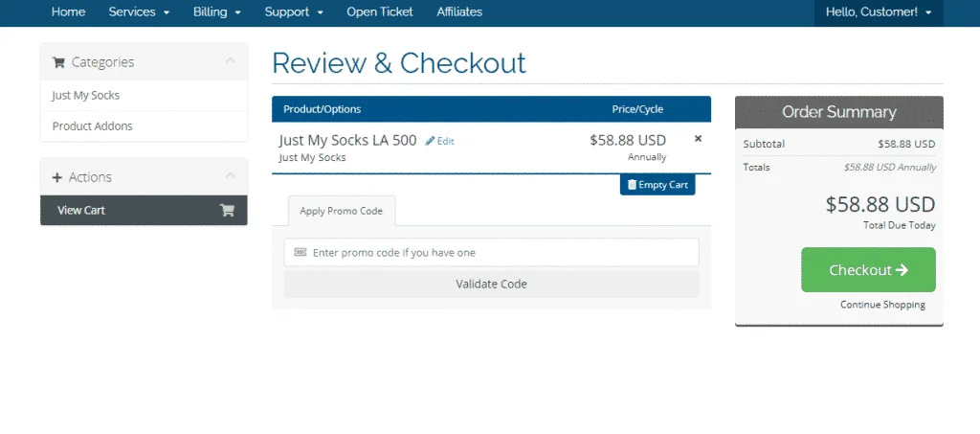Click the cart icon beside Categories heading
980x434 pixels.
(x=58, y=62)
